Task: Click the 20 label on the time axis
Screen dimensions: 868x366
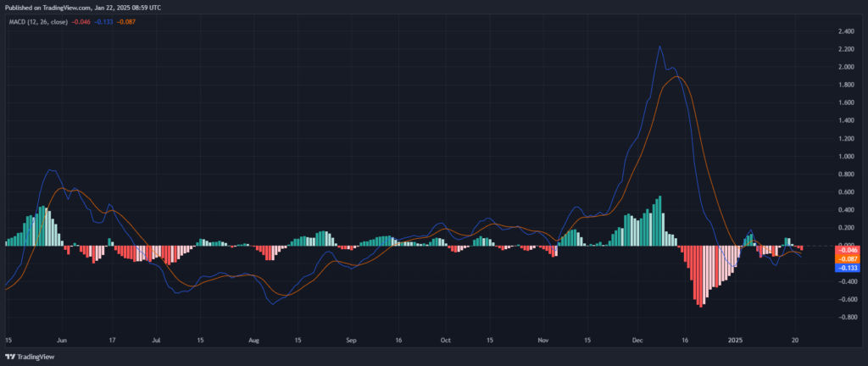Action: coord(795,341)
